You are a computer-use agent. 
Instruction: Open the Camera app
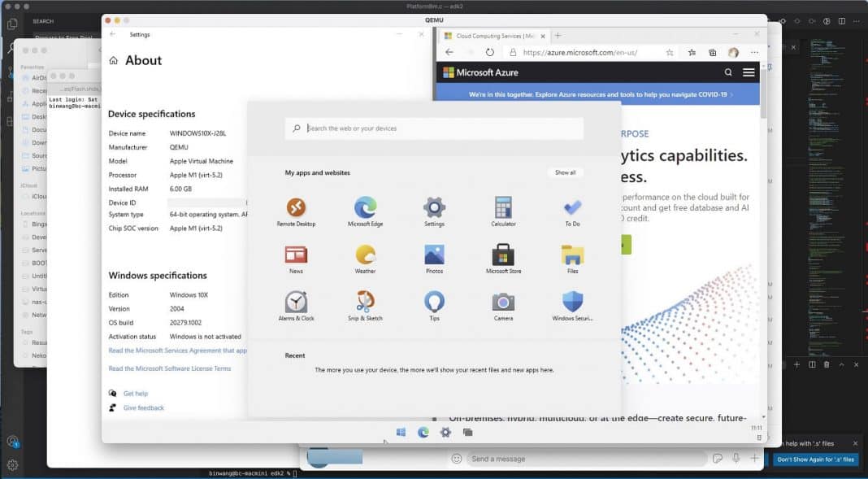point(502,303)
